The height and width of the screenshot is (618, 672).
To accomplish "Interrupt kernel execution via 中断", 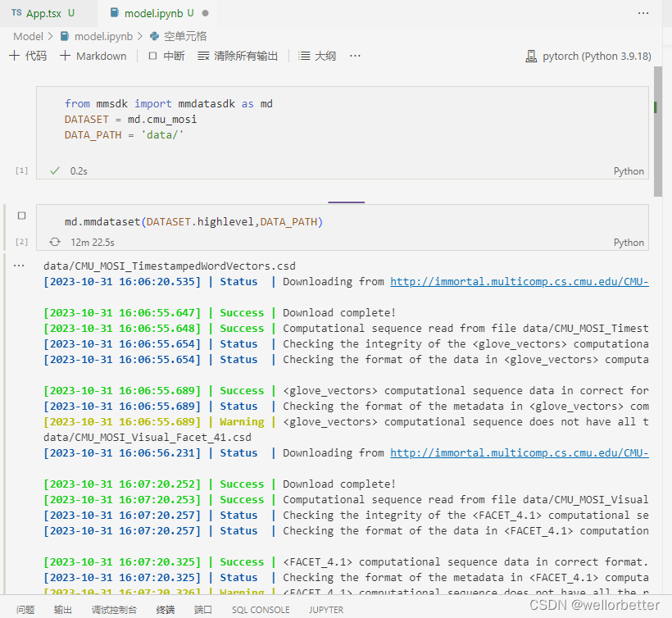I will coord(166,56).
